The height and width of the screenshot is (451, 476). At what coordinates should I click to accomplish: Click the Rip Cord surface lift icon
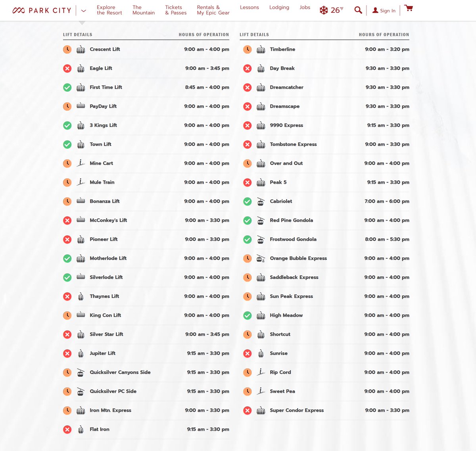click(x=261, y=372)
